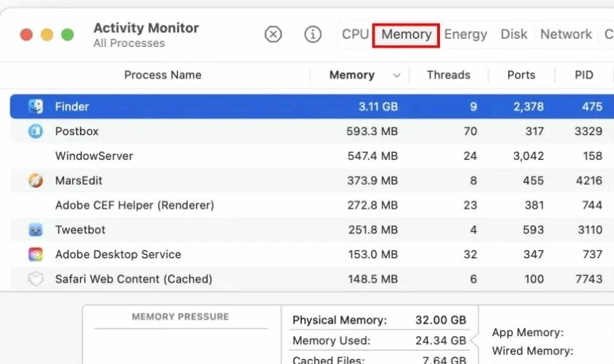Click the Finder app icon in list

[36, 106]
